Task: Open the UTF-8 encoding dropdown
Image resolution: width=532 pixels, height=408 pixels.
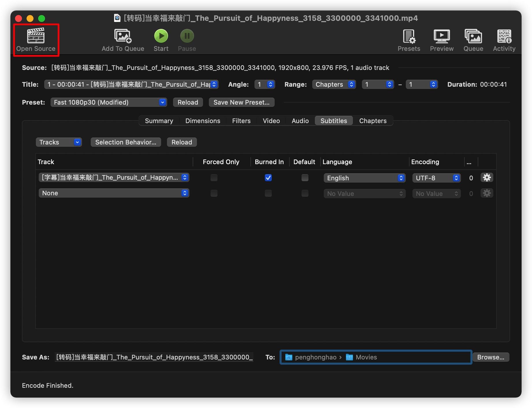Action: pos(436,178)
